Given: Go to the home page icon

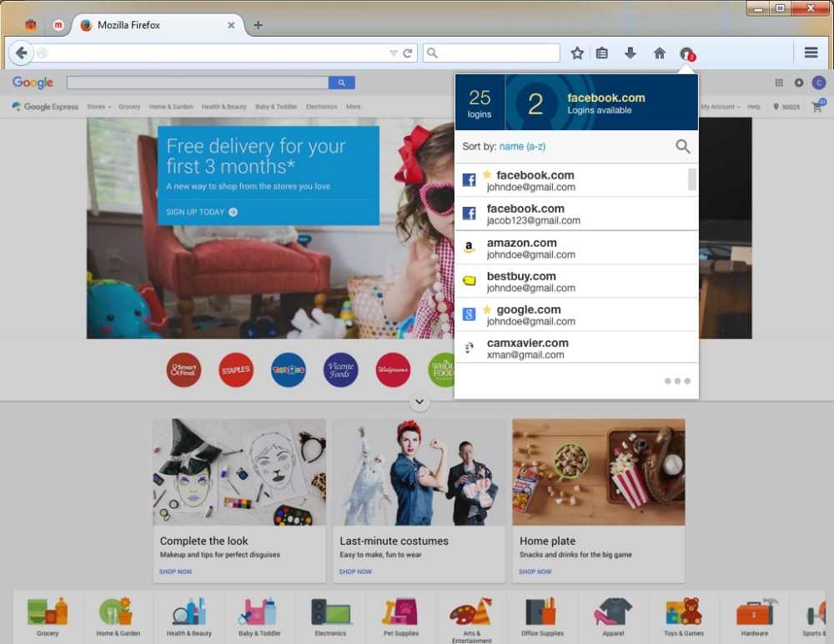Looking at the screenshot, I should tap(659, 53).
